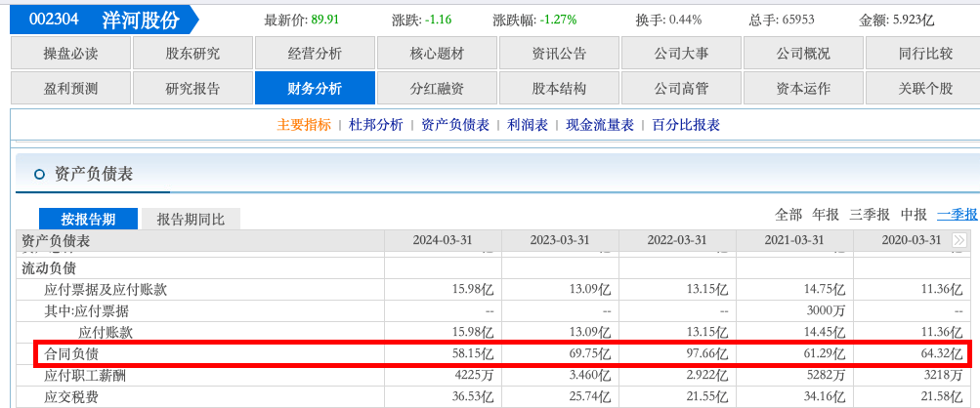Select the 按报告期 view tab
The image size is (980, 408).
88,219
